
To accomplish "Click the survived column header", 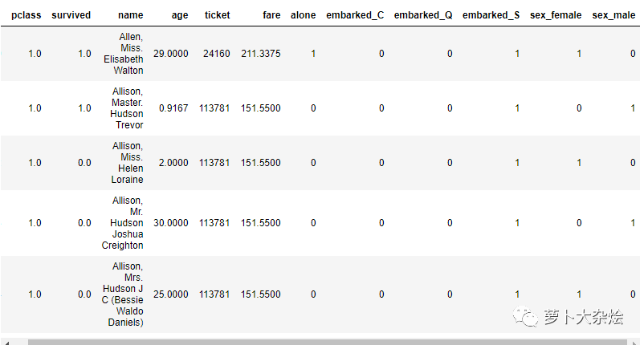I will click(x=71, y=15).
